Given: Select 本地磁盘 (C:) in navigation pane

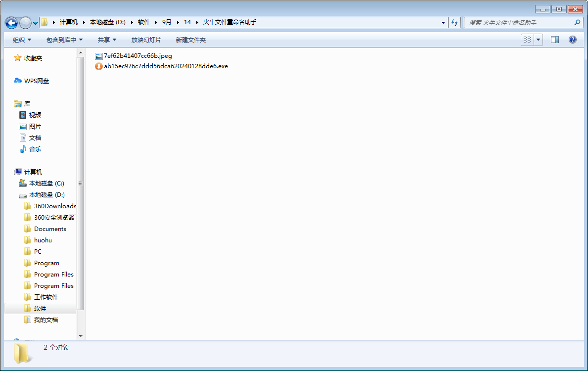Looking at the screenshot, I should (46, 184).
